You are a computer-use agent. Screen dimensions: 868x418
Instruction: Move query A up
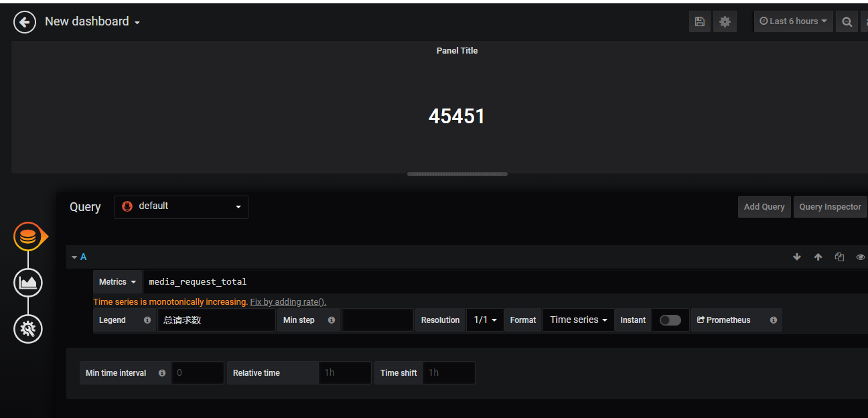pyautogui.click(x=818, y=257)
